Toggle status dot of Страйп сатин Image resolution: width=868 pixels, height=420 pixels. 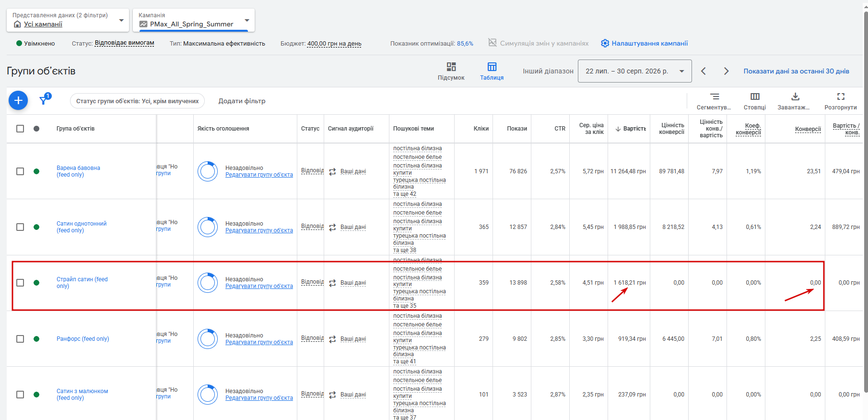click(36, 283)
